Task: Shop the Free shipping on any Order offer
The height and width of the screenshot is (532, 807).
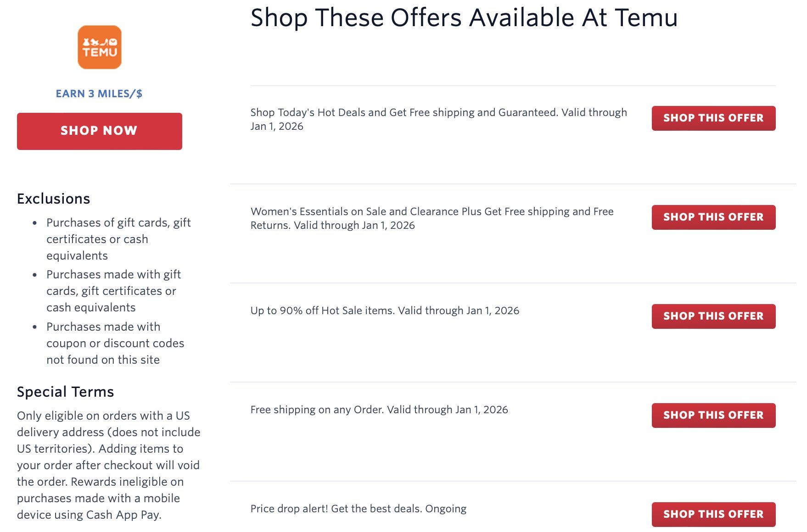Action: tap(713, 416)
